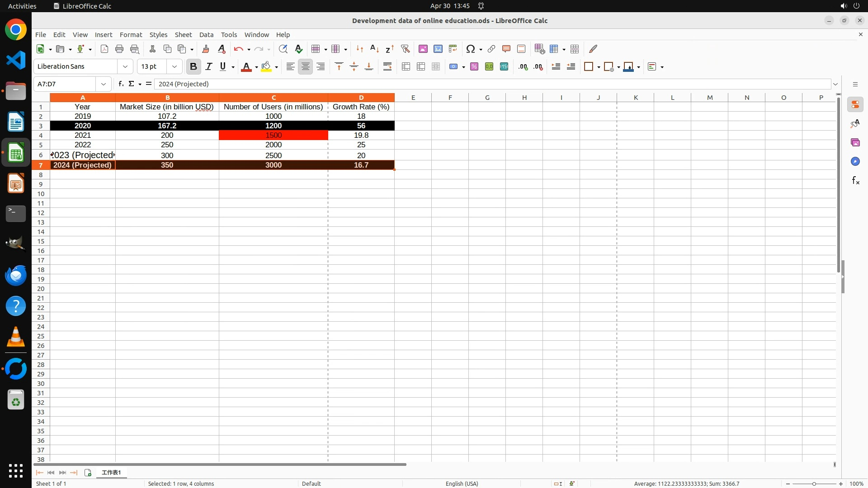Expand the Name Box dropdown arrow
868x488 pixels.
click(x=104, y=84)
